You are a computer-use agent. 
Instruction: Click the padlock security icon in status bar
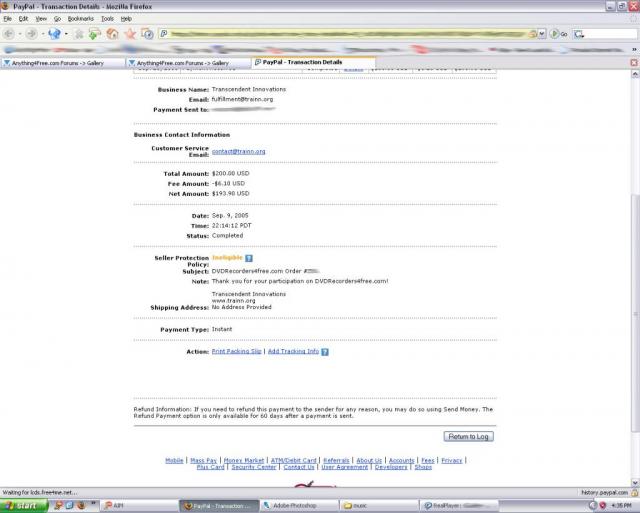(x=635, y=493)
